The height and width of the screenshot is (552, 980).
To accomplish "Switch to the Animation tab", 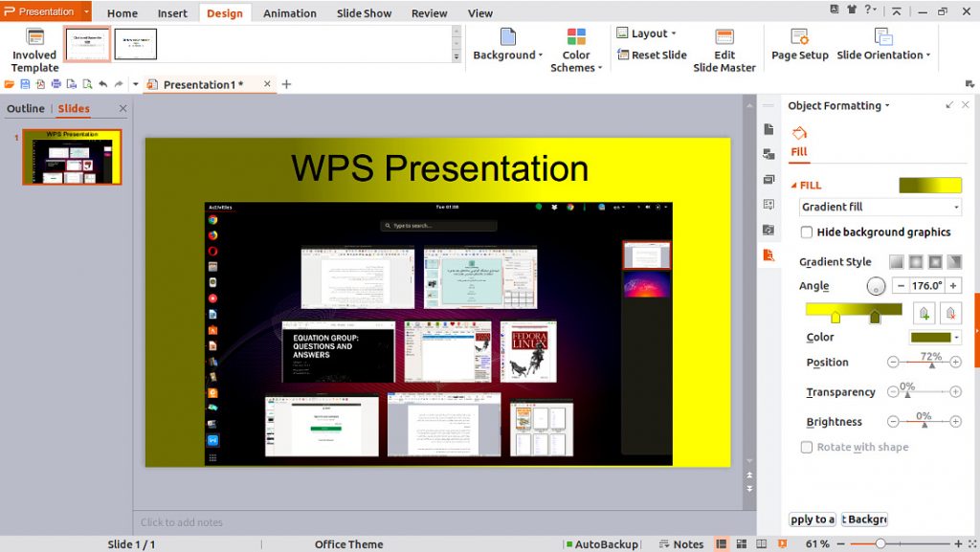I will tap(289, 13).
